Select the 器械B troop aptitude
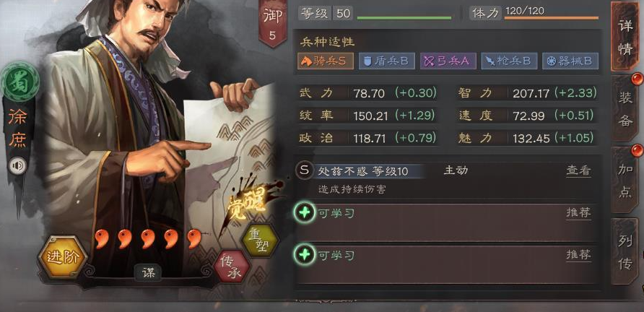The height and width of the screenshot is (312, 644). 570,61
